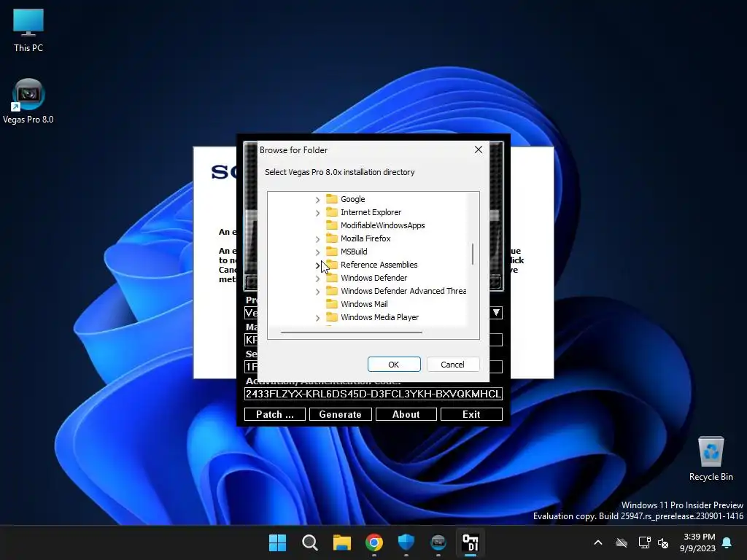Cancel the Browse for Folder dialog
The width and height of the screenshot is (747, 560).
point(452,365)
